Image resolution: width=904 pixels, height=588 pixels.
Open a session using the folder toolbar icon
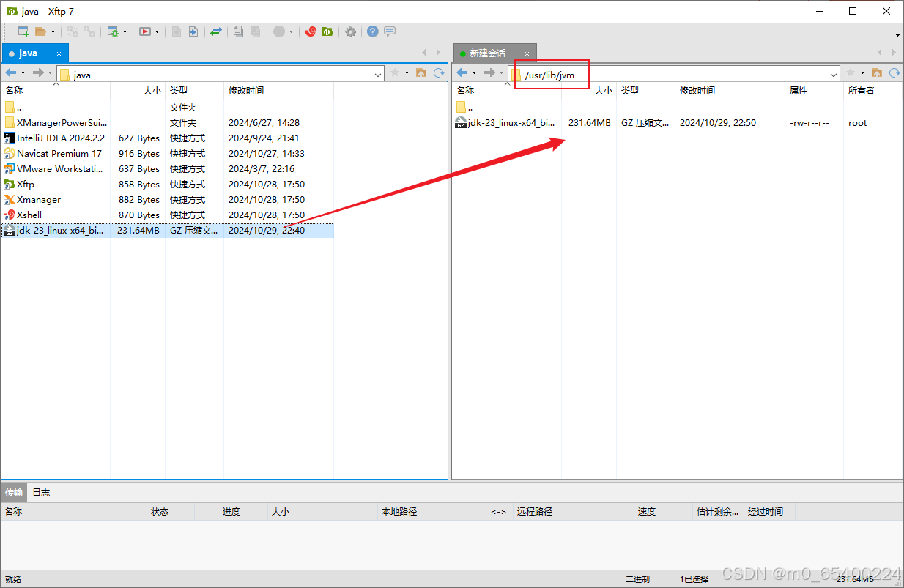(41, 31)
